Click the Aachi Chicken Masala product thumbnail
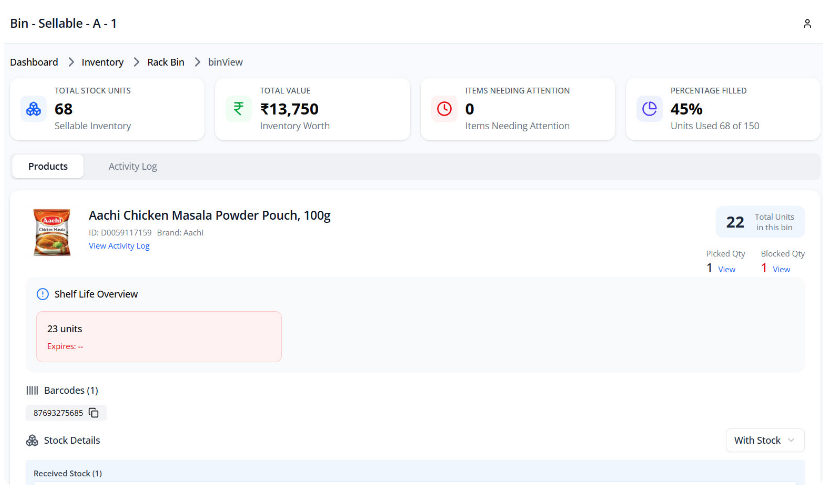The image size is (826, 490). [x=52, y=232]
